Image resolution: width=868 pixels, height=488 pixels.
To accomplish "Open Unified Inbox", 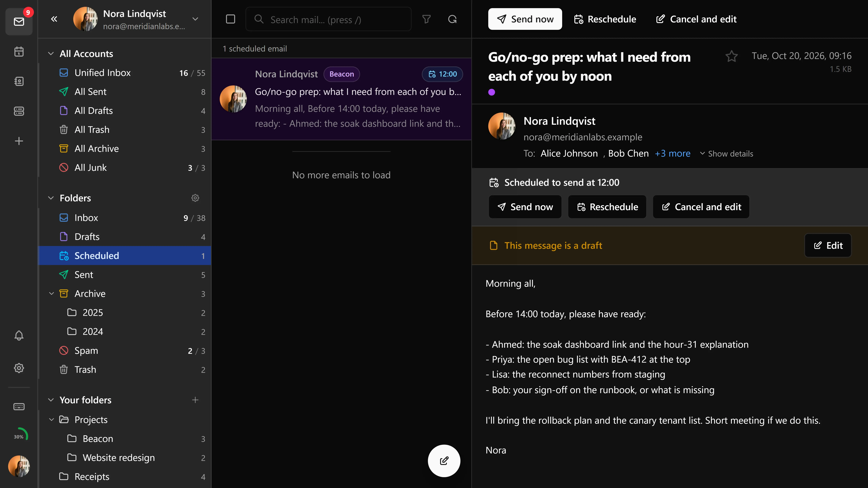I will (125, 73).
